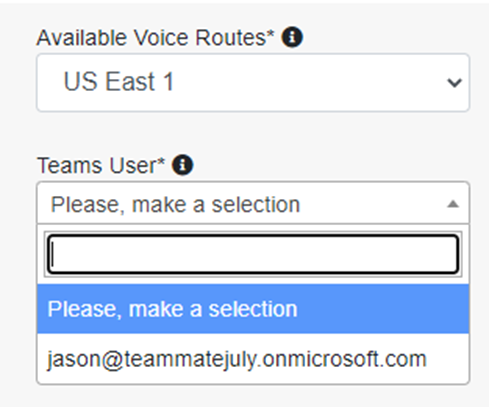
Task: Click the blue highlighted placeholder option row
Action: (253, 309)
